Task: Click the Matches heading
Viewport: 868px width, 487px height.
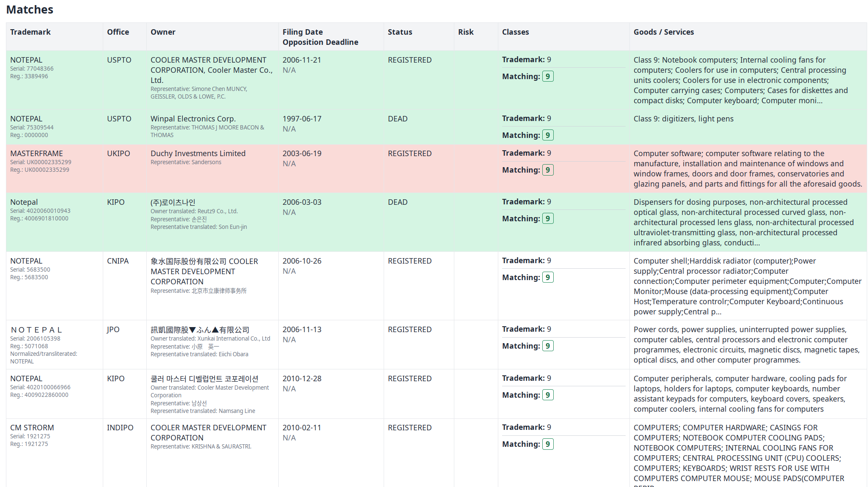Action: pos(30,9)
